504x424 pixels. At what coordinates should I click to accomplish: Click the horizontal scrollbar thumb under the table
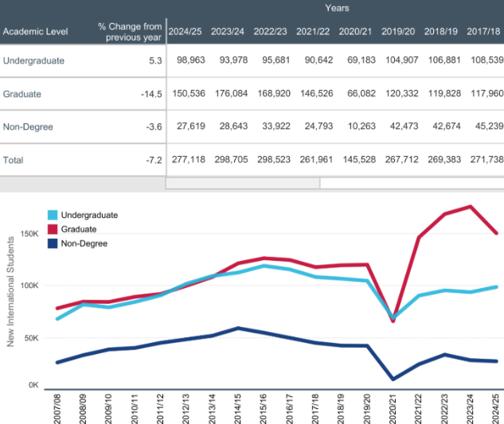[x=242, y=183]
